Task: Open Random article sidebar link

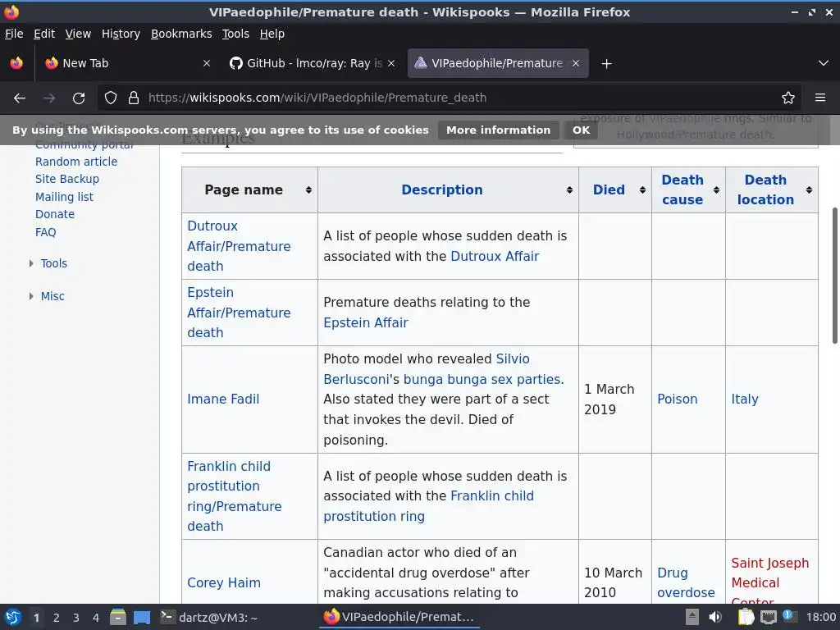Action: [76, 162]
